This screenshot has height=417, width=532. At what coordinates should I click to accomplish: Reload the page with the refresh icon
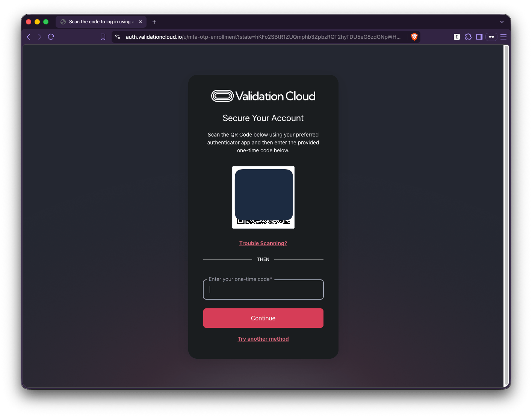51,37
